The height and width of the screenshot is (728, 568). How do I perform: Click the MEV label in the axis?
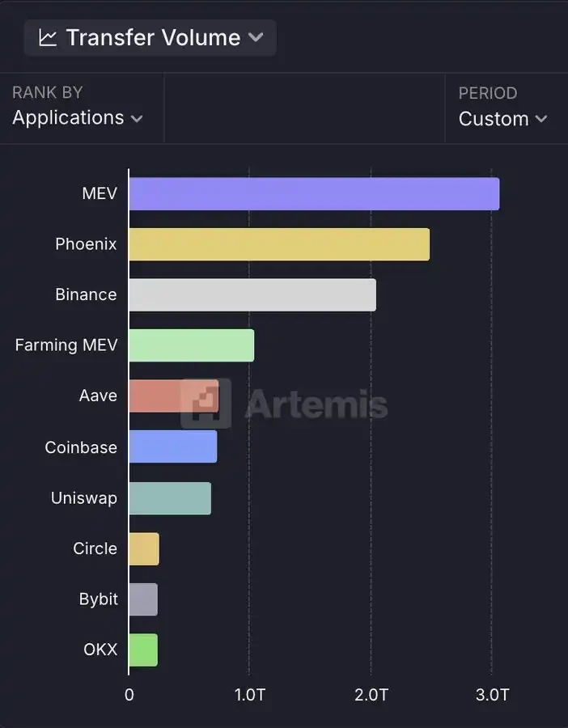click(99, 193)
